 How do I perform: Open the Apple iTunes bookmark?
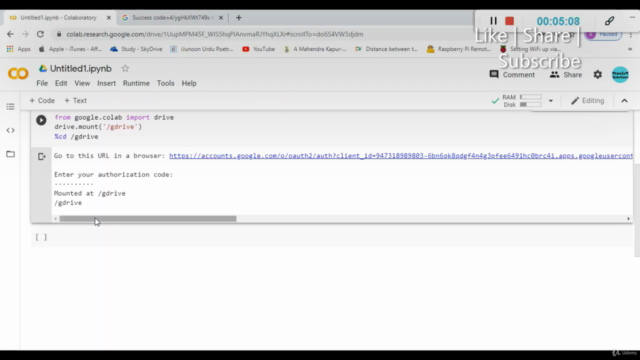70,49
